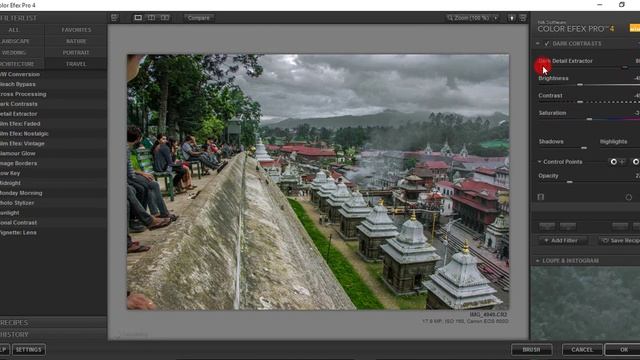This screenshot has height=360, width=640.
Task: Select the Monday Morning filter
Action: tap(53, 193)
